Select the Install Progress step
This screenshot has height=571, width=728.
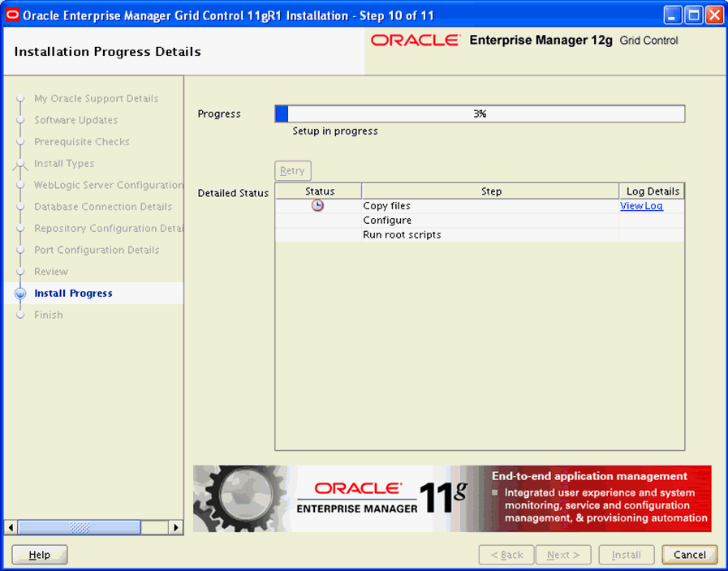[x=73, y=293]
